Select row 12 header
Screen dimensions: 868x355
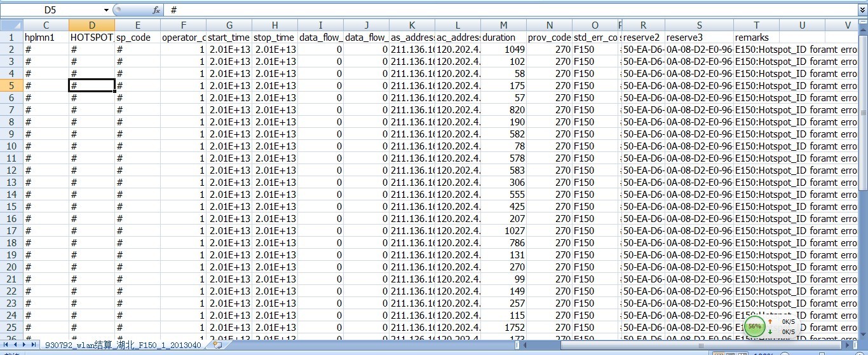[11, 170]
